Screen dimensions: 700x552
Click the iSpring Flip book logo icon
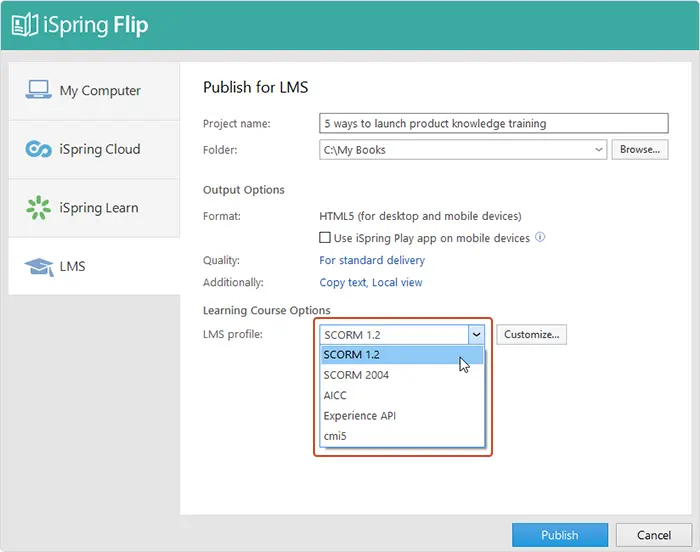pos(25,25)
